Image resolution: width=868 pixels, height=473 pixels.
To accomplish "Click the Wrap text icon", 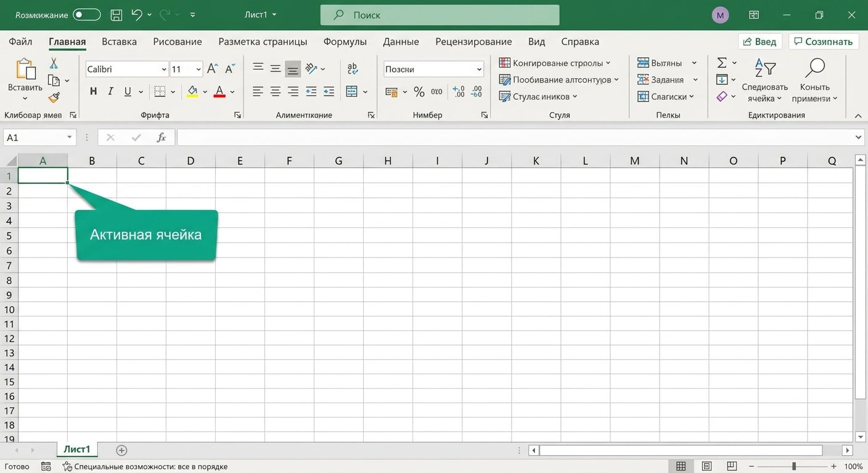I will (353, 69).
